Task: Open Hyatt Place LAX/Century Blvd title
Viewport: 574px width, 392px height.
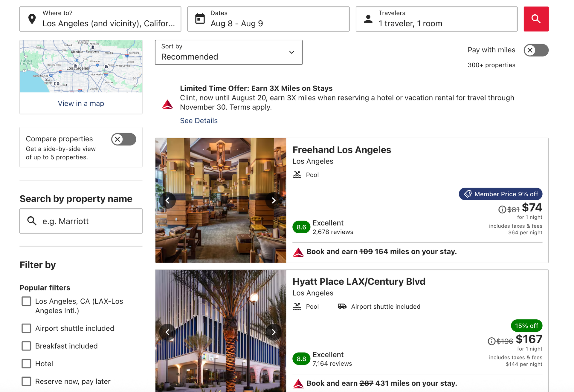Action: pos(359,281)
